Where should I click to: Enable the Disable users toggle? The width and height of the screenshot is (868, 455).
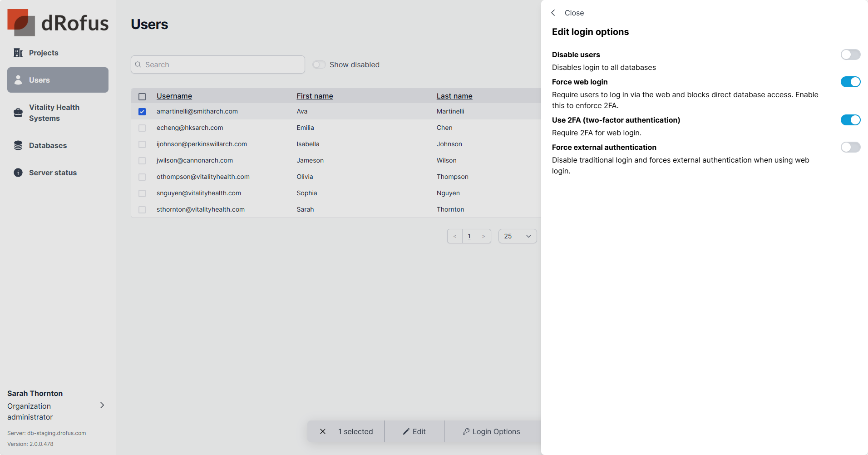tap(850, 54)
